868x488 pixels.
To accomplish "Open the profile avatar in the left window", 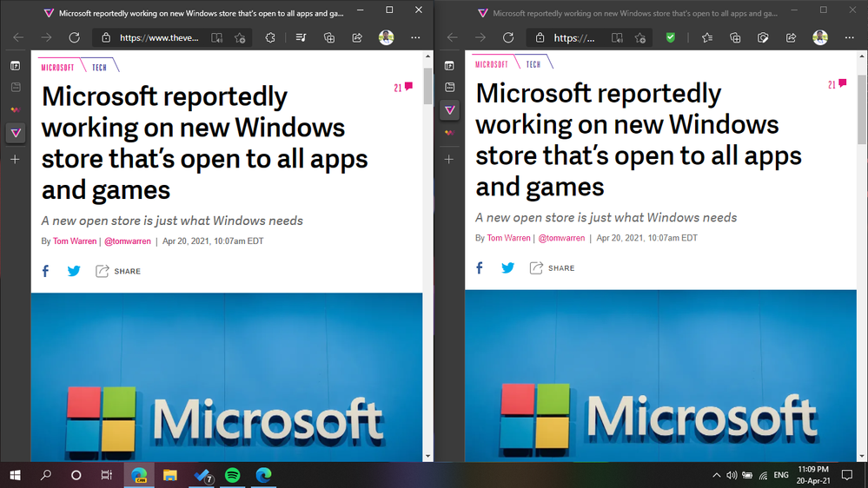I will pyautogui.click(x=387, y=37).
